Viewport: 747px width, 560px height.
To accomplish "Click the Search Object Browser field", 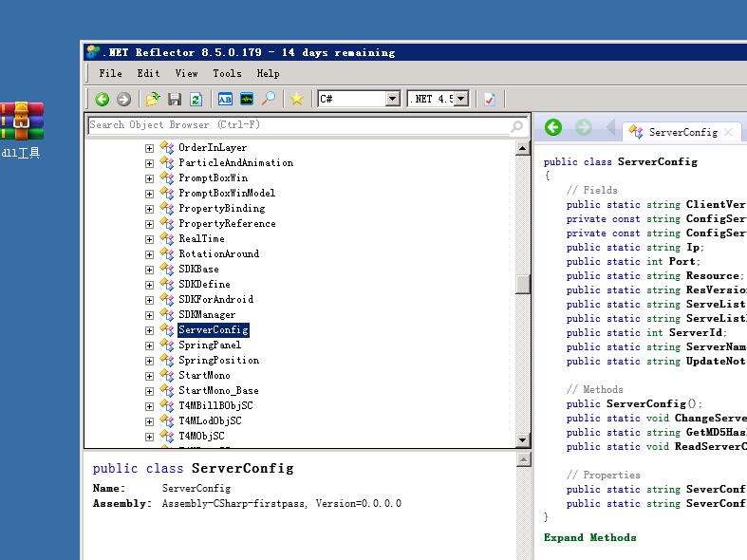I will tap(294, 125).
